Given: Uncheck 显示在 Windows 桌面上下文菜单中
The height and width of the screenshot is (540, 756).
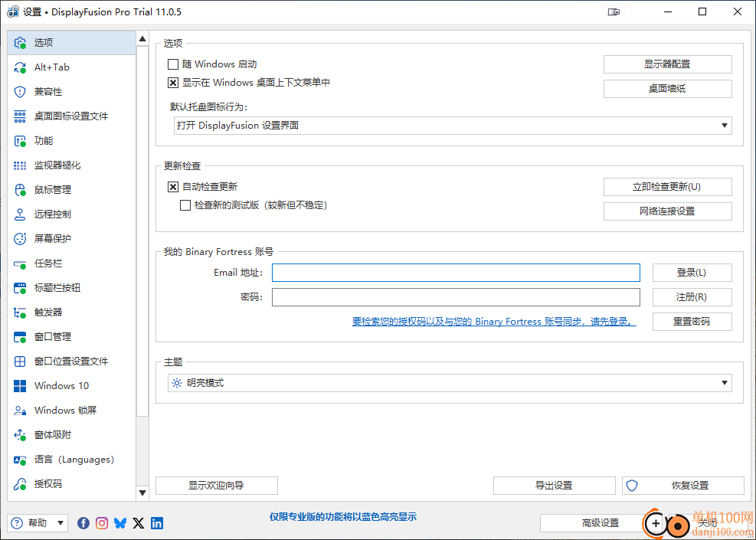Looking at the screenshot, I should [x=172, y=83].
